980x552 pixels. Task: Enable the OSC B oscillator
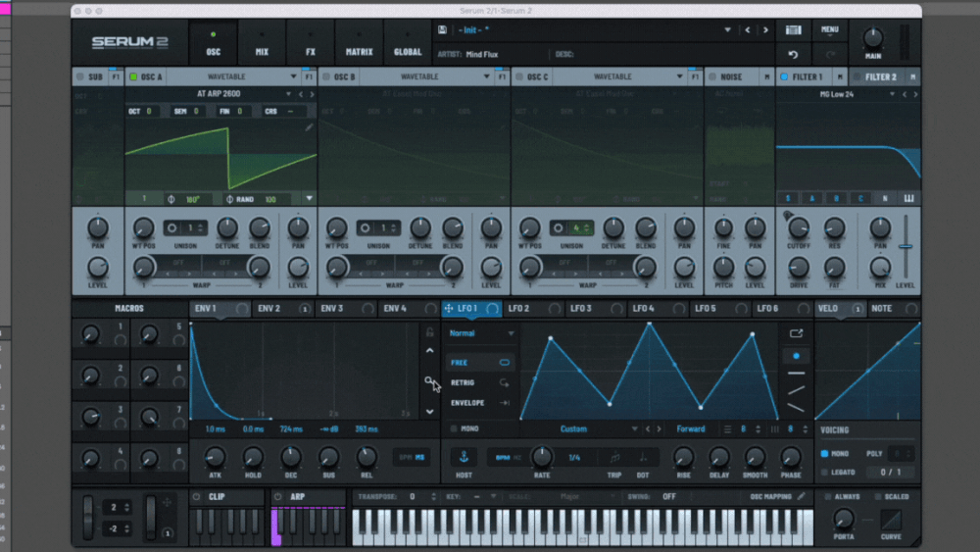[326, 76]
